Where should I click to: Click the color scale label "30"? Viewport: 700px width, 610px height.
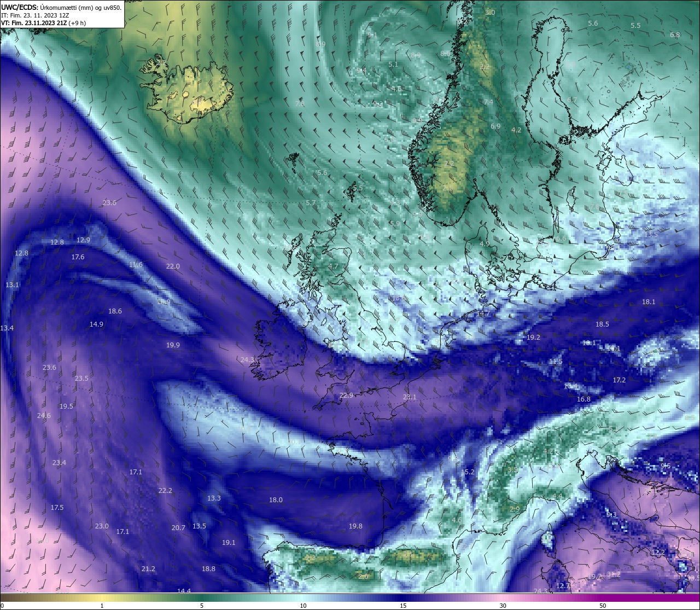503,606
